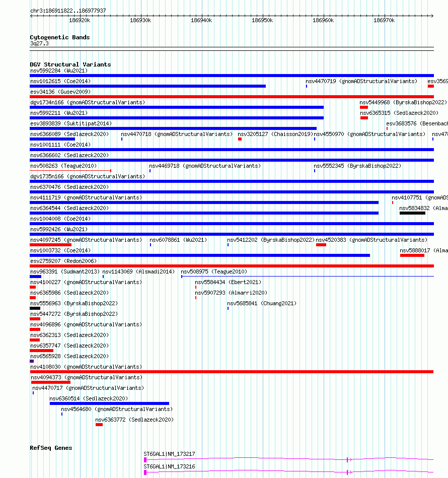This screenshot has width=448, height=478.
Task: Click the 186940k ruler position
Action: [201, 21]
